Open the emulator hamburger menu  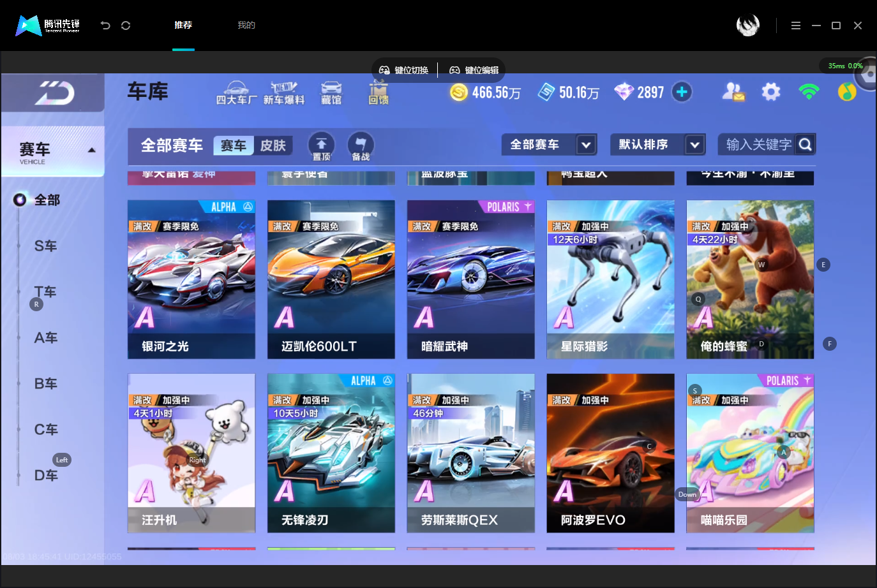796,26
